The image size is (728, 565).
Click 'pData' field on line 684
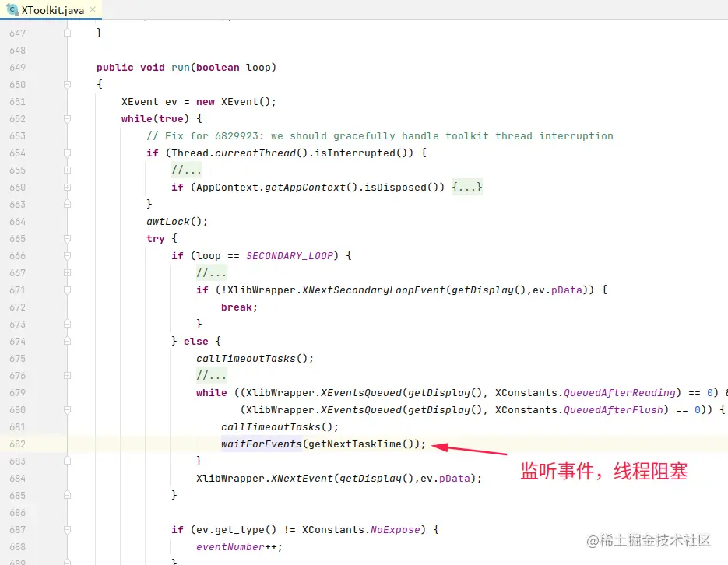click(x=455, y=479)
